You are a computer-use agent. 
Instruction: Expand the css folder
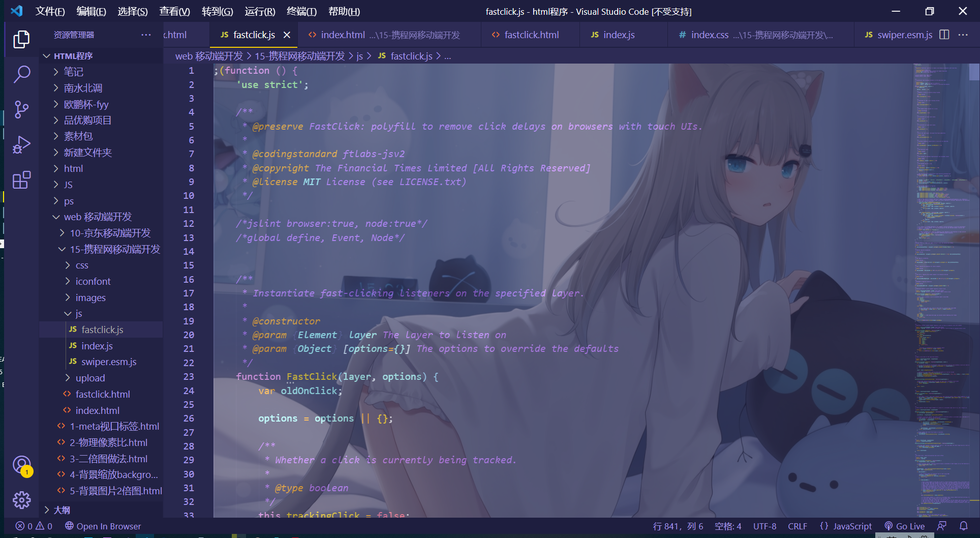82,265
